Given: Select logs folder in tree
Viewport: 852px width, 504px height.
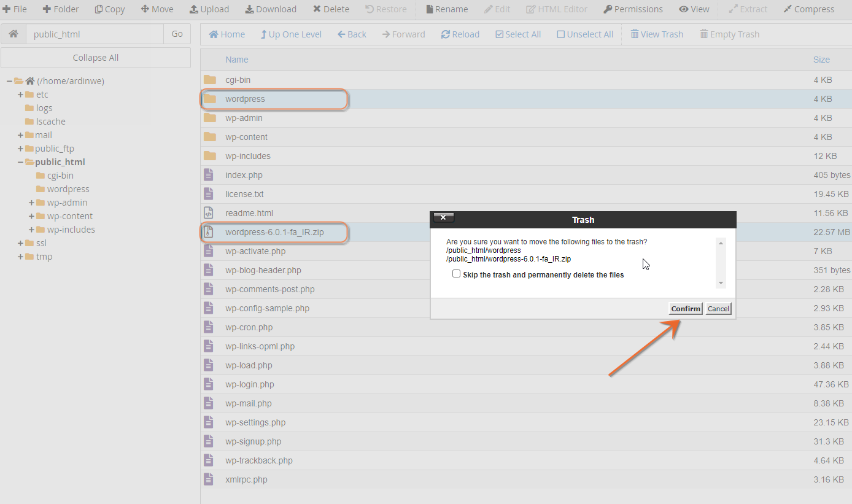Looking at the screenshot, I should (x=44, y=108).
